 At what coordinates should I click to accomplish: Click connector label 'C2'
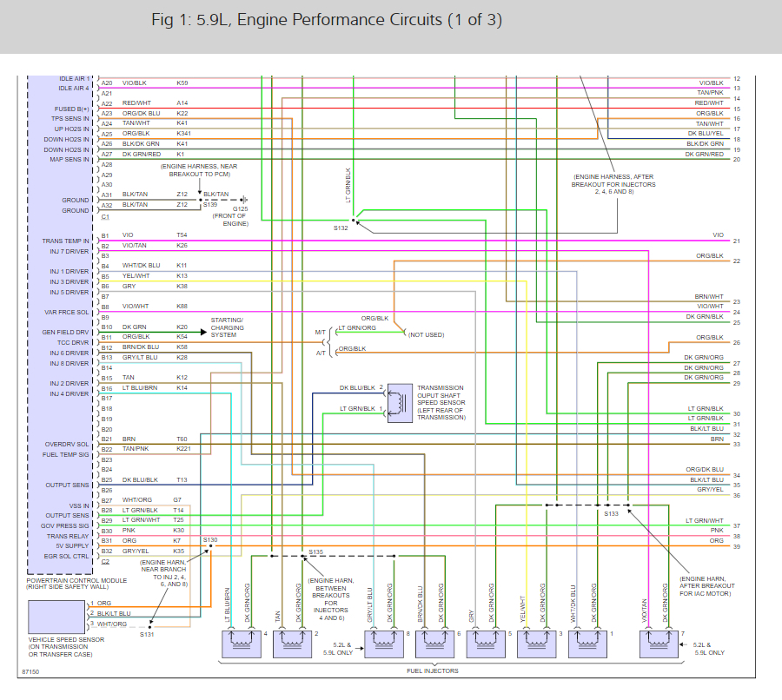[x=105, y=561]
